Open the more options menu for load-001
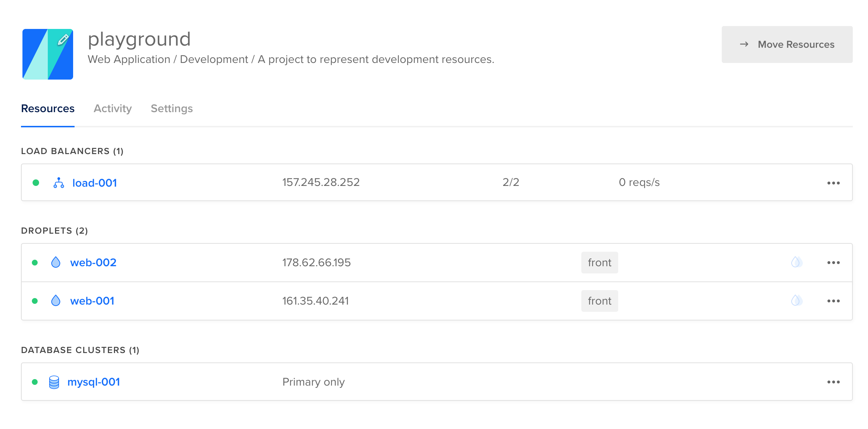Screen dimensions: 868x429 pos(833,183)
